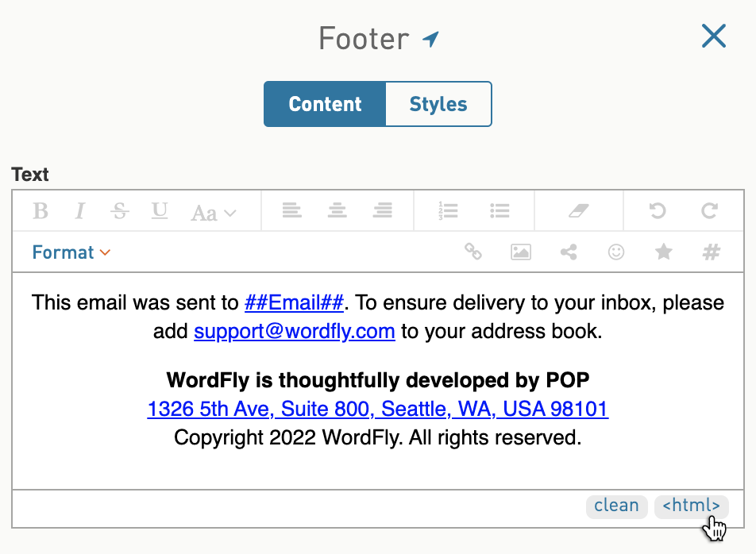Insert a numbered list

448,210
